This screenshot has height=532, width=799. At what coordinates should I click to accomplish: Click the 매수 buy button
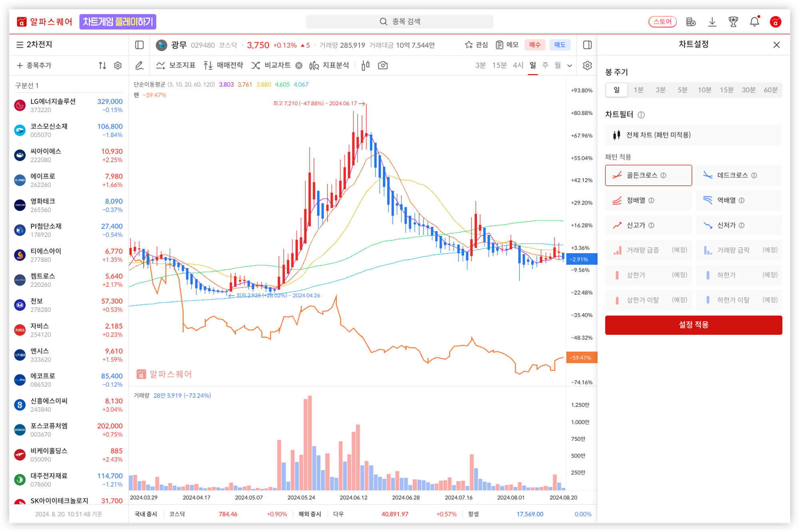[535, 45]
